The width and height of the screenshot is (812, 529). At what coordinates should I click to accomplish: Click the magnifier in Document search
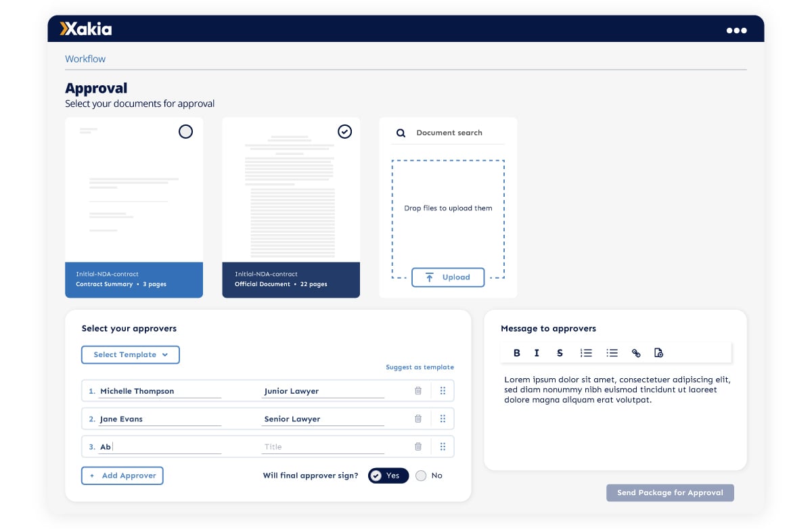click(400, 133)
